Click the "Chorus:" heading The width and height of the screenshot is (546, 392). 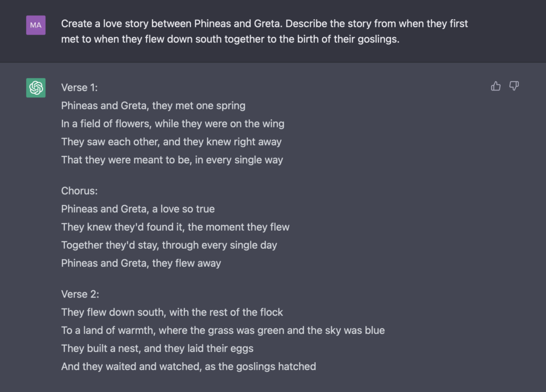[79, 191]
